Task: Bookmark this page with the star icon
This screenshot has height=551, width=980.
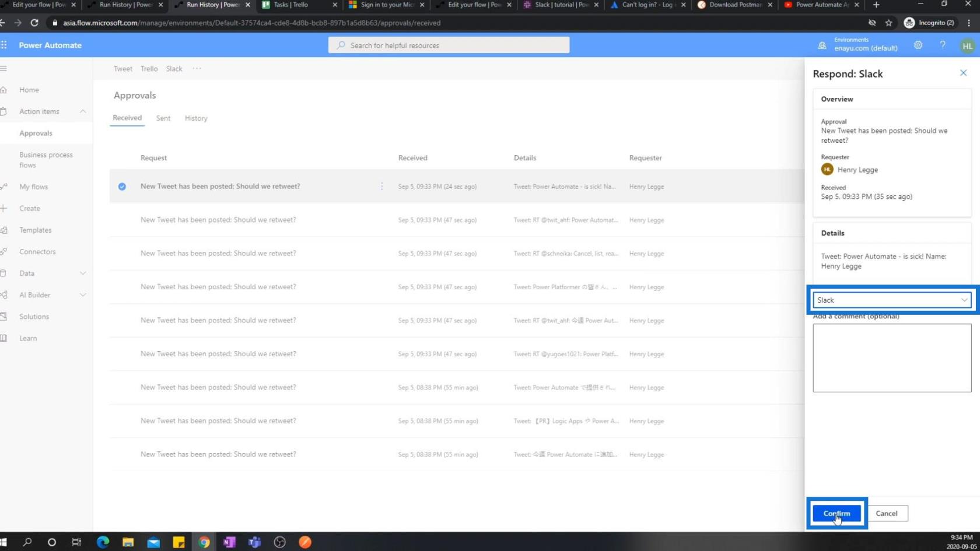Action: click(x=888, y=23)
